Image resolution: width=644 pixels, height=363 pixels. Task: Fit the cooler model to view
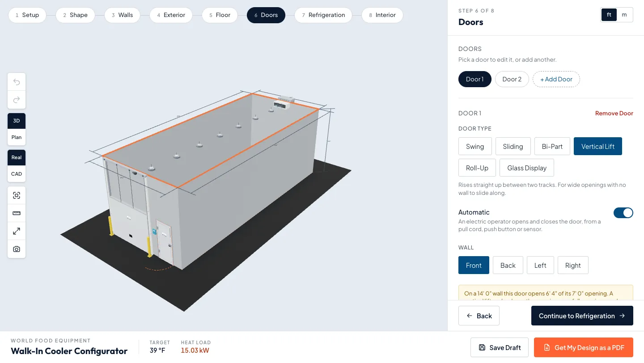17,195
